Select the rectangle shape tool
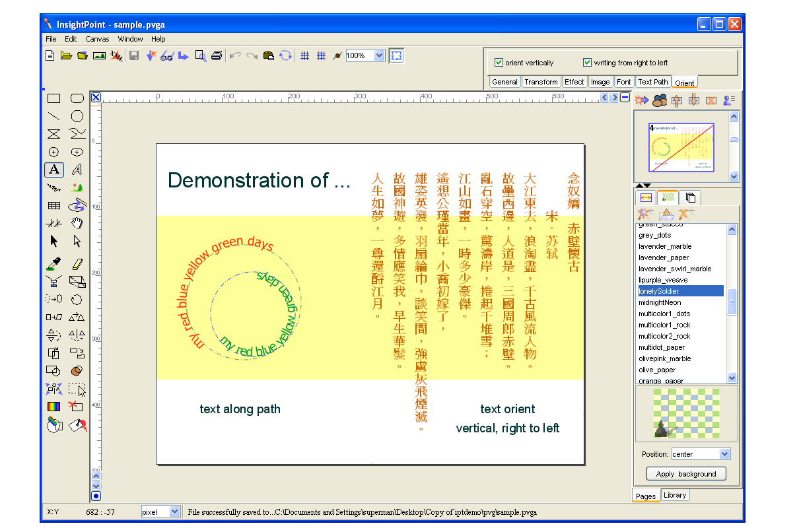Image resolution: width=799 pixels, height=532 pixels. pos(54,98)
